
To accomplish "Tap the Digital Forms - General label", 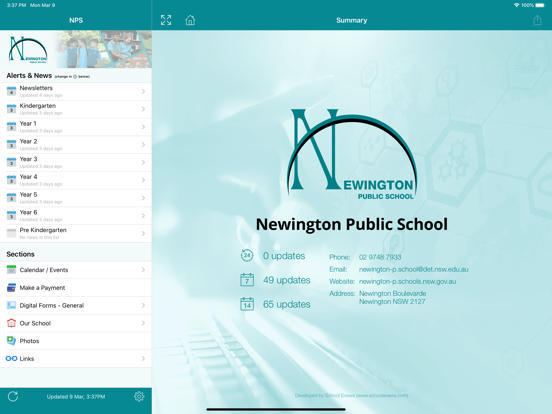I will click(x=52, y=305).
